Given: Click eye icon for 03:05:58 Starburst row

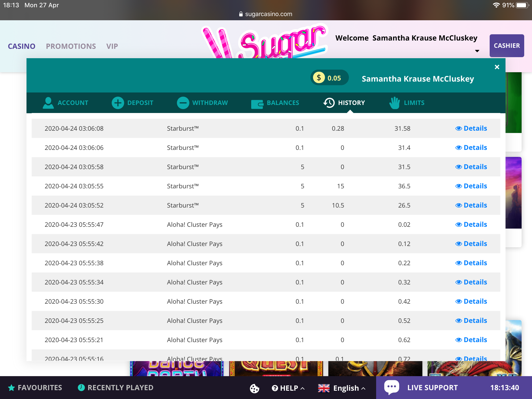Looking at the screenshot, I should coord(458,167).
